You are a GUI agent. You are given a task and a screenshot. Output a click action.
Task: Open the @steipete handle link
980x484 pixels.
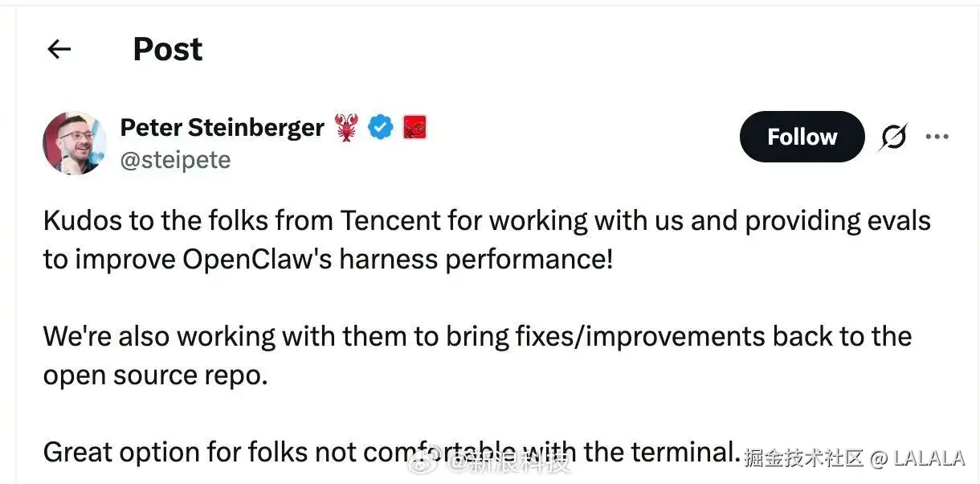pos(175,160)
